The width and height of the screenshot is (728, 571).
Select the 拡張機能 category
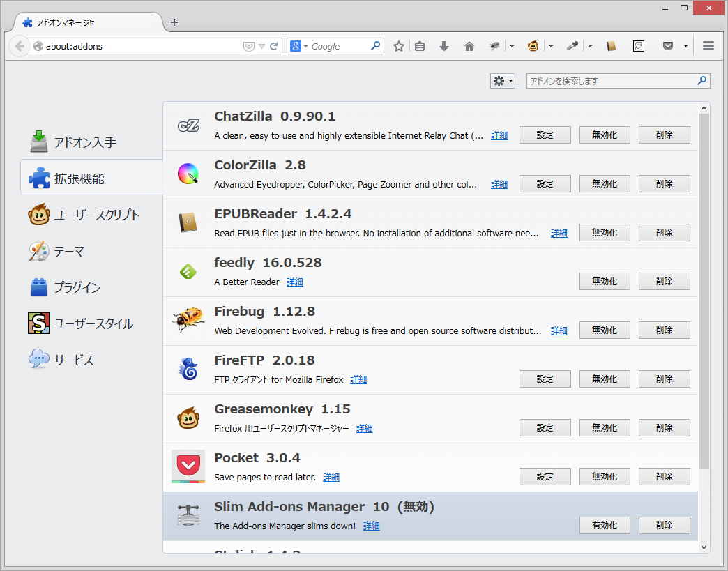92,178
